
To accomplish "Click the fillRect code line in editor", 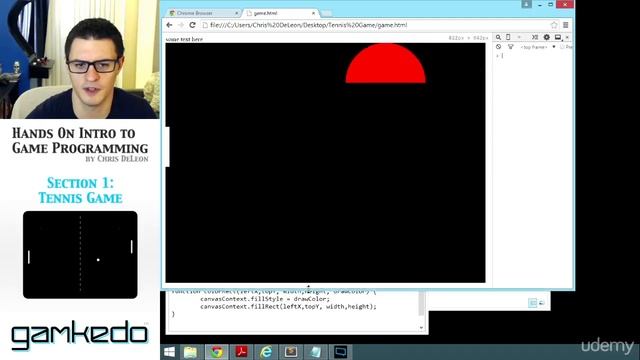I will [x=288, y=306].
